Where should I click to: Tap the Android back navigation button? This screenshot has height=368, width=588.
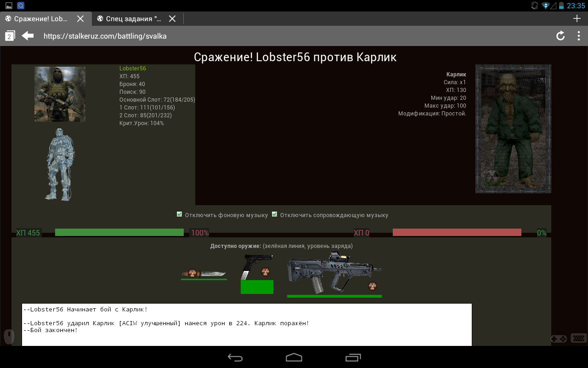pyautogui.click(x=235, y=357)
